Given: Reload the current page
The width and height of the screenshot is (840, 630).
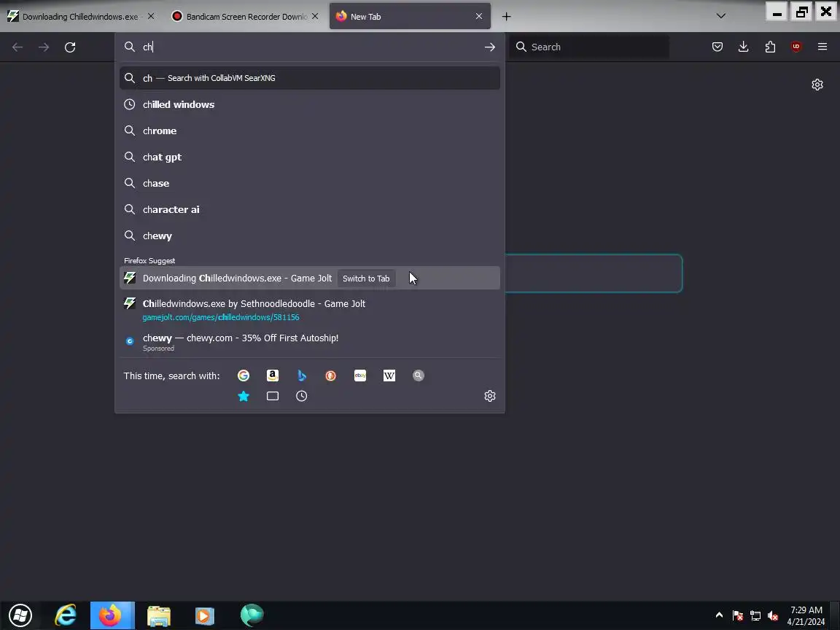Looking at the screenshot, I should tap(70, 47).
